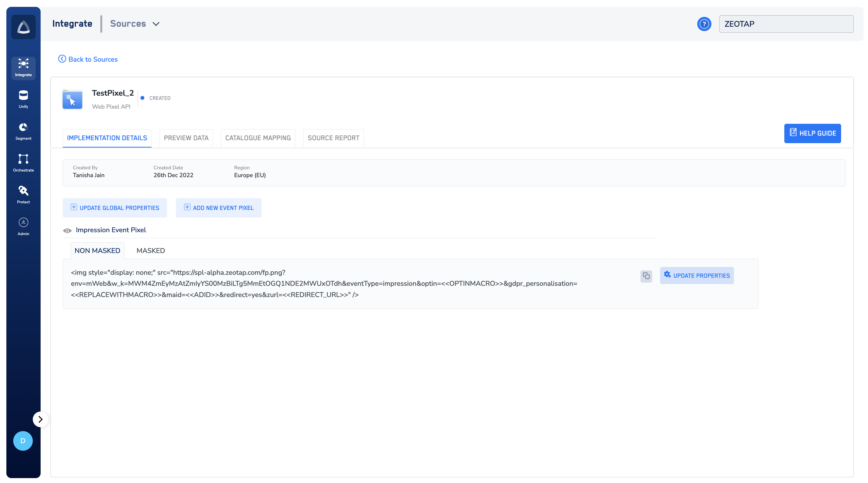Screen dimensions: 868x483
Task: Switch to the Preview Data tab
Action: pos(186,138)
